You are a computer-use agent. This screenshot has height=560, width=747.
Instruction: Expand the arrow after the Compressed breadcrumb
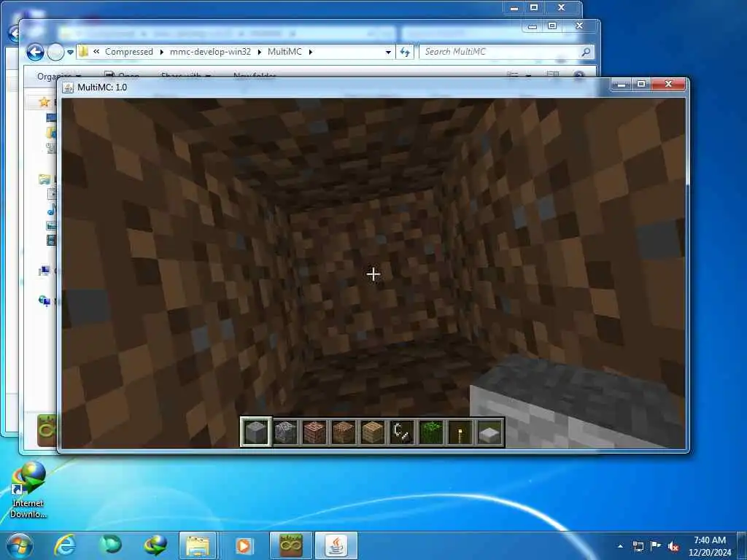tap(161, 52)
